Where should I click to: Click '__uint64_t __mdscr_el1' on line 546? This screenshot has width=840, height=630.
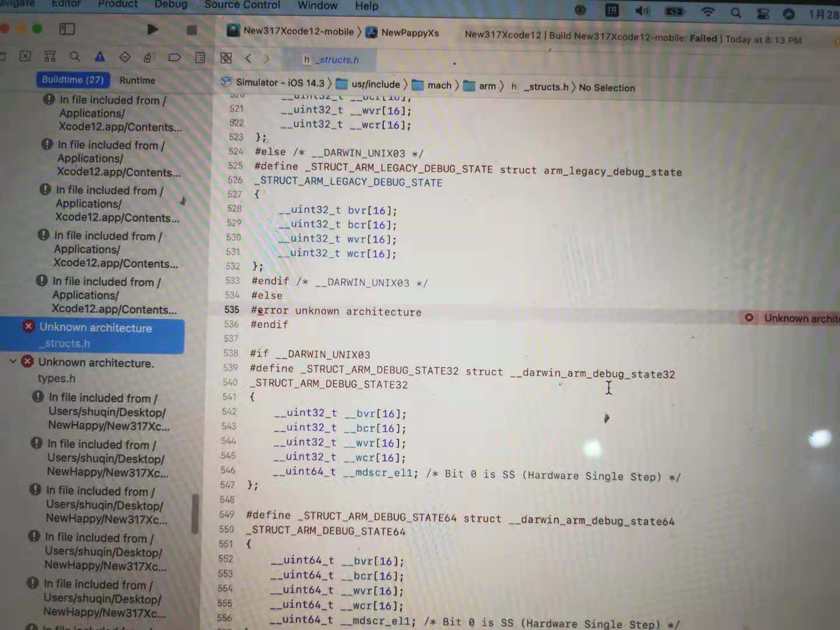coord(345,472)
